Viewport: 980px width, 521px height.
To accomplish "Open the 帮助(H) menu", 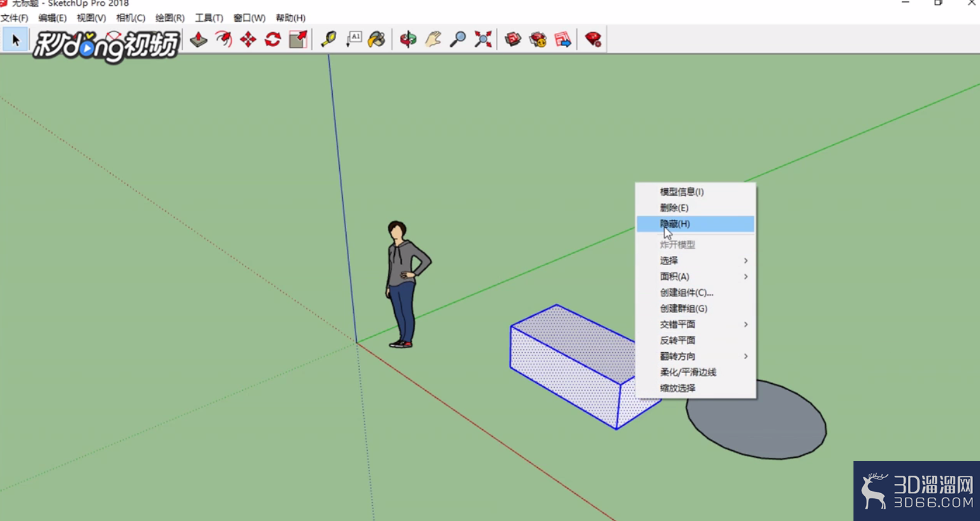I will (x=290, y=18).
